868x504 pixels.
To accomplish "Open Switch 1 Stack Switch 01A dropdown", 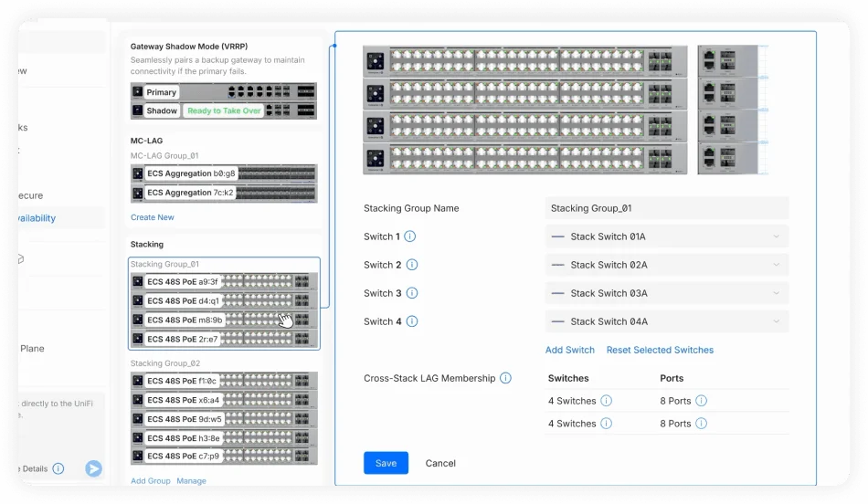I will click(x=666, y=236).
